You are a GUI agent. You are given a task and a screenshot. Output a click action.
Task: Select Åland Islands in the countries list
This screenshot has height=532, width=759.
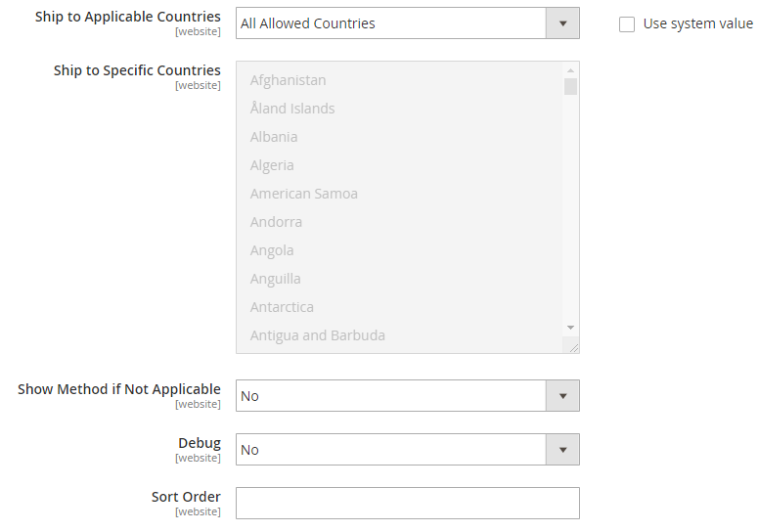coord(292,109)
